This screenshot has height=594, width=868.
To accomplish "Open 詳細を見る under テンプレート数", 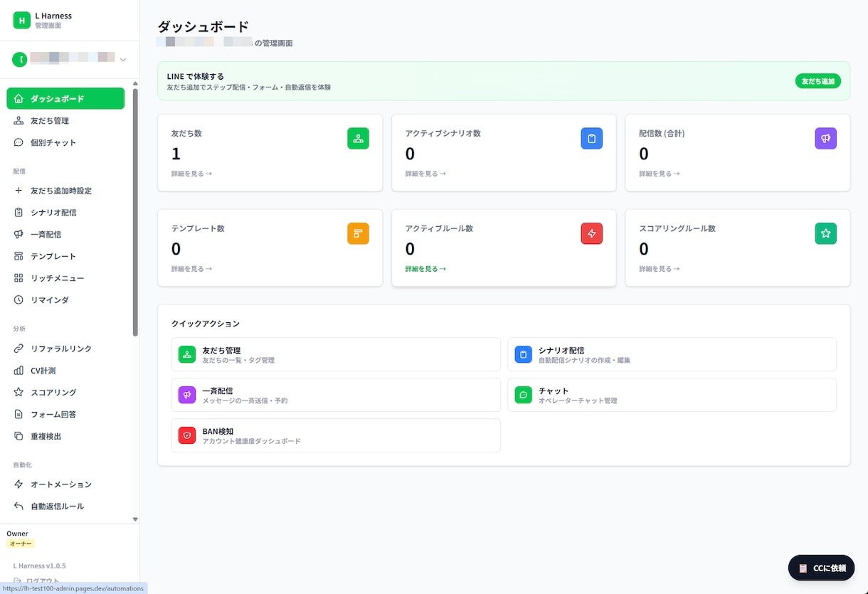I will coord(191,269).
